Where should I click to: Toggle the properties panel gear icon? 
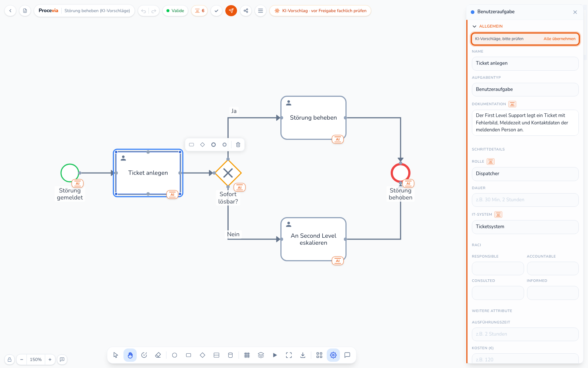333,355
